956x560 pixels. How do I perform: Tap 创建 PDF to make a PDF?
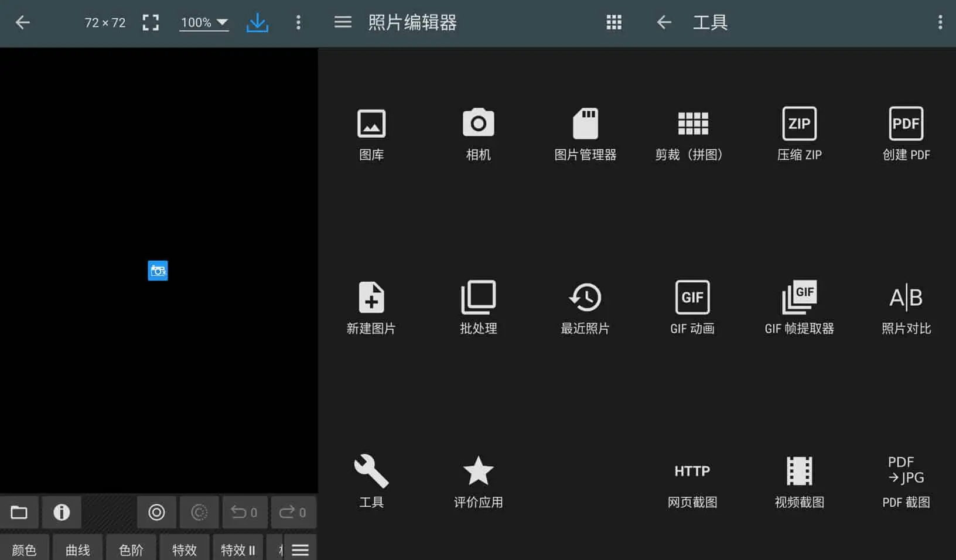tap(906, 135)
